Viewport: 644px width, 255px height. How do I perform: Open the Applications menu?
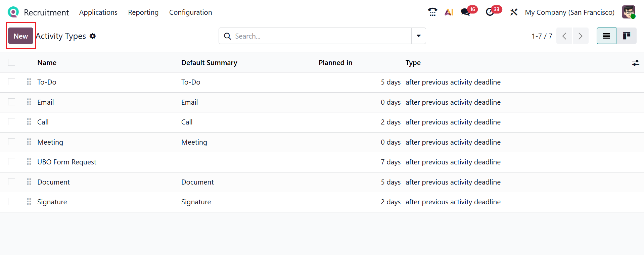tap(98, 12)
